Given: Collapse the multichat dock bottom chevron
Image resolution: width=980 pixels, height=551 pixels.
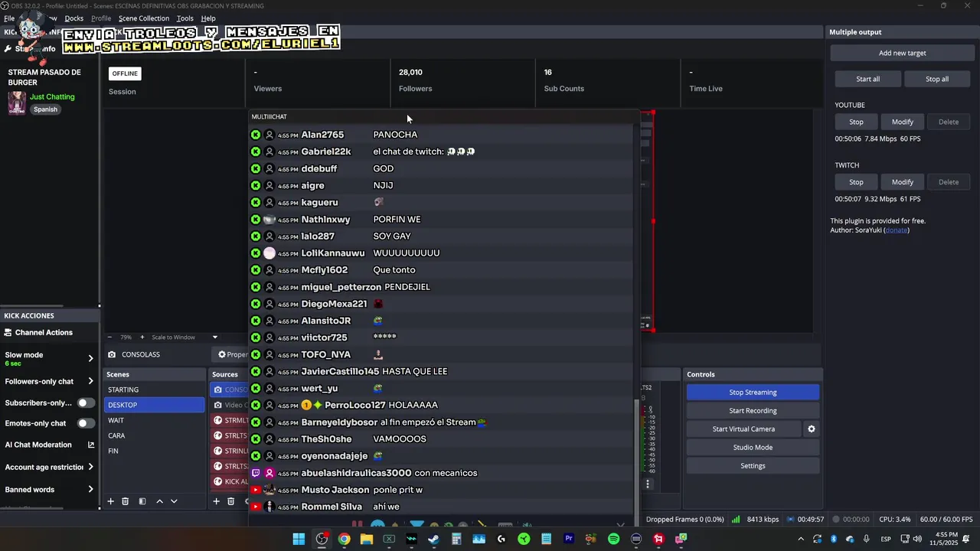Looking at the screenshot, I should (x=620, y=525).
